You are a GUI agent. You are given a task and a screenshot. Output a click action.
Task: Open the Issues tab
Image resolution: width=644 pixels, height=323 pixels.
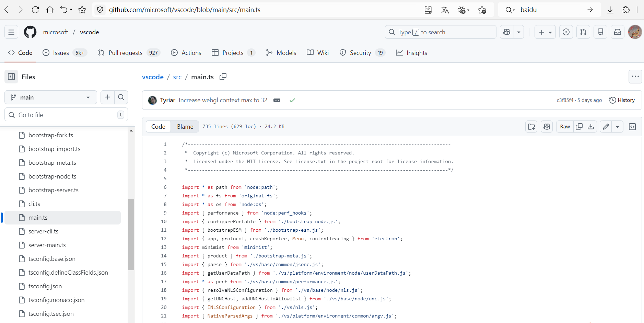65,53
